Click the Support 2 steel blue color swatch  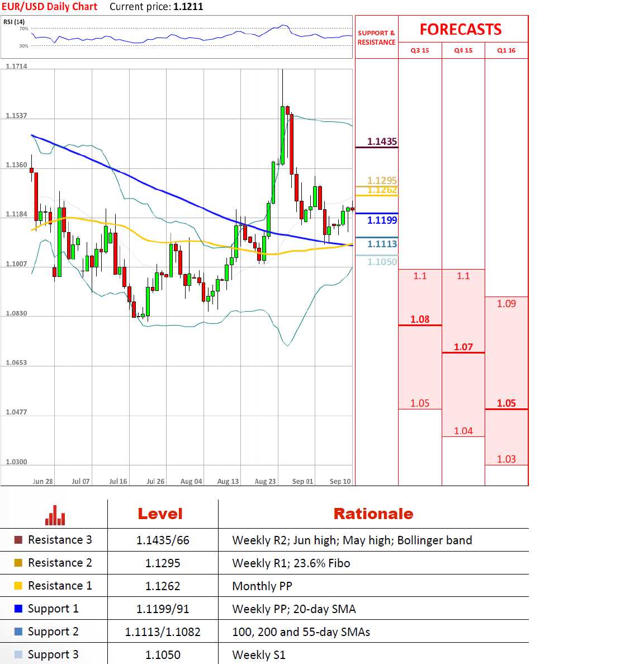[18, 632]
